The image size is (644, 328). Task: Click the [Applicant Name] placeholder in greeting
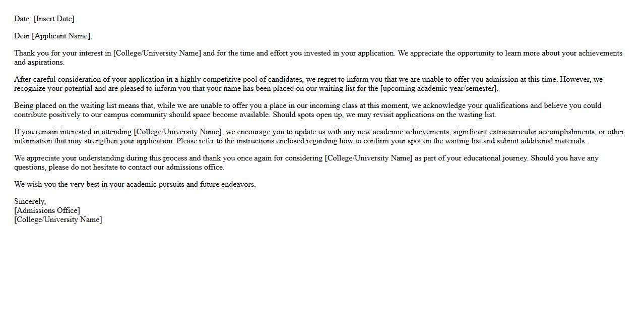point(61,36)
